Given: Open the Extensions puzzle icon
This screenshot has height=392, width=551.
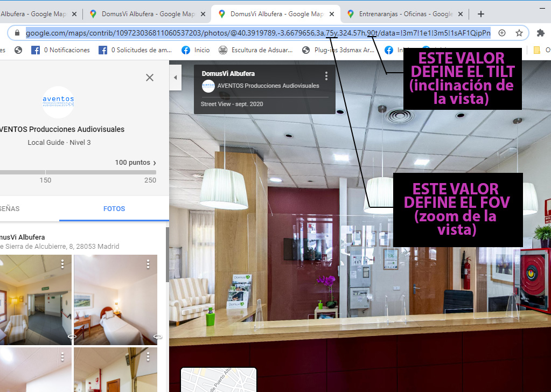Looking at the screenshot, I should (x=540, y=33).
